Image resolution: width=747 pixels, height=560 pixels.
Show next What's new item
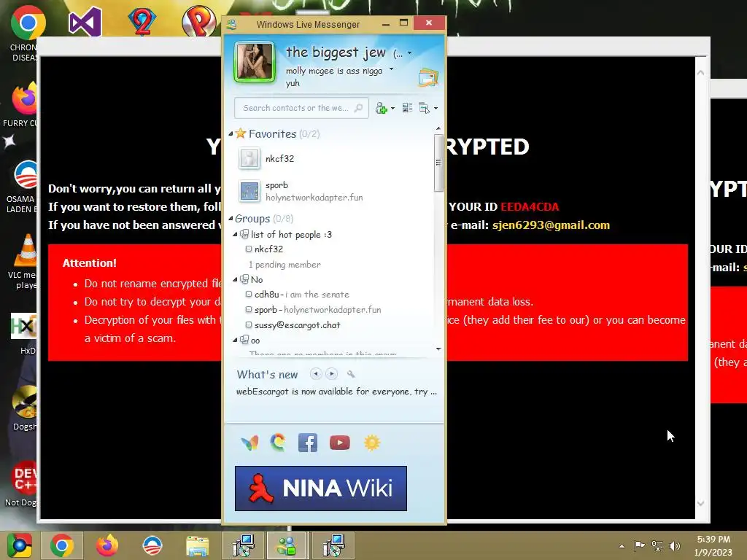332,374
